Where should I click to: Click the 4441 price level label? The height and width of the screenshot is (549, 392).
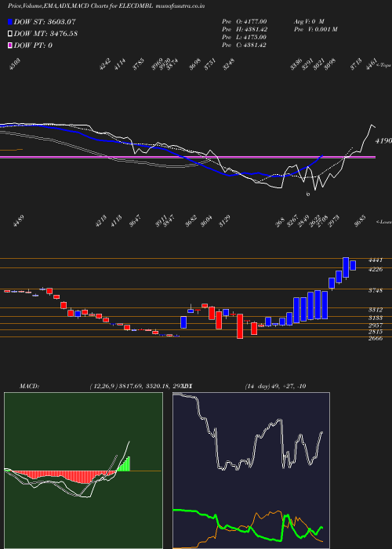point(376,260)
